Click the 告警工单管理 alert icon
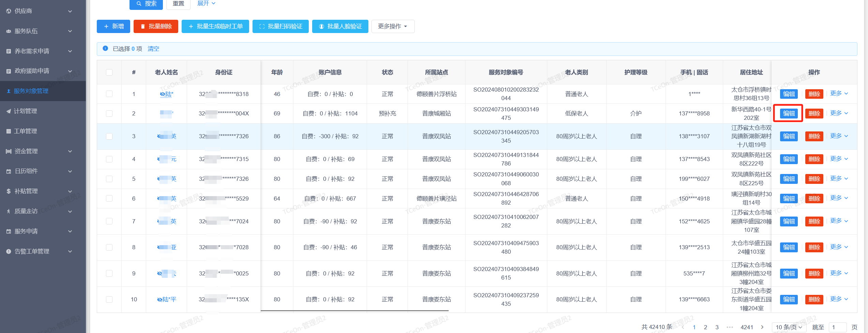The width and height of the screenshot is (868, 333). coord(9,251)
